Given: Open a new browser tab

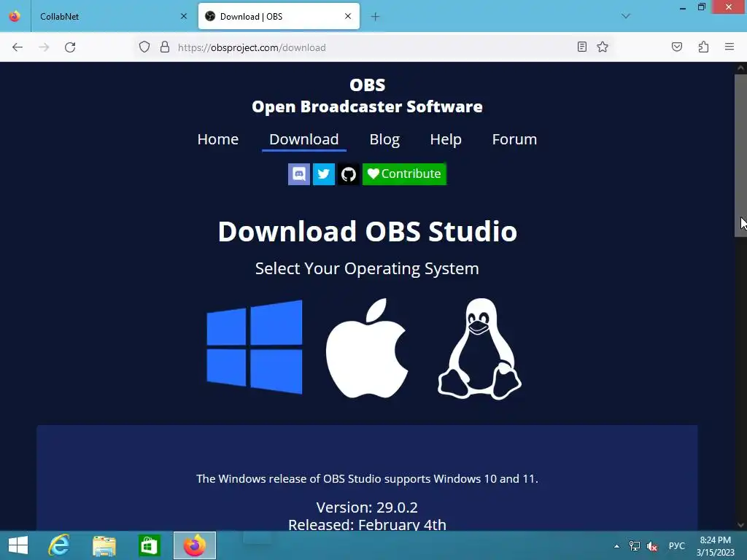Looking at the screenshot, I should [375, 17].
